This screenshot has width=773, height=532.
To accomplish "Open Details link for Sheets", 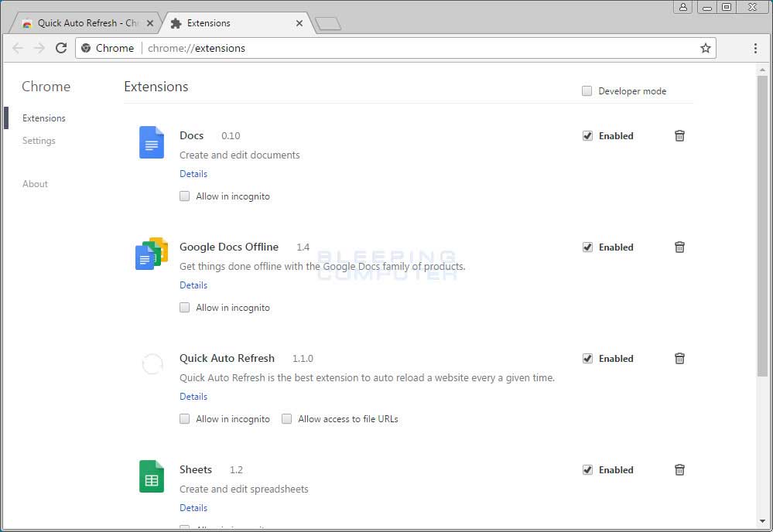I will tap(193, 508).
